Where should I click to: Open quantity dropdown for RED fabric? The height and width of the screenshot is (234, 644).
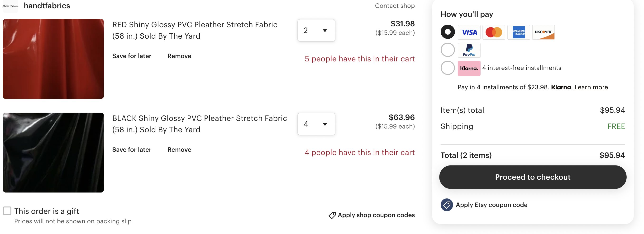pyautogui.click(x=316, y=30)
